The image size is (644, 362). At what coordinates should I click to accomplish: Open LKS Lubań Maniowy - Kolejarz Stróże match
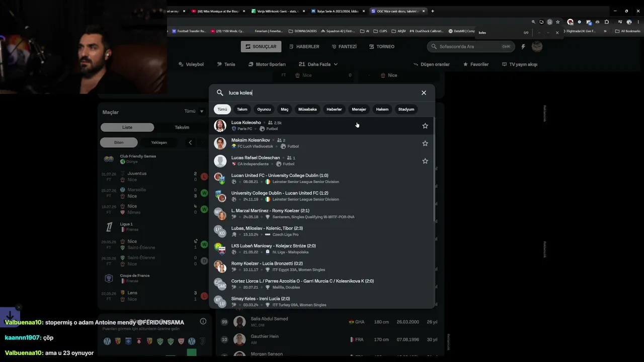[321, 249]
